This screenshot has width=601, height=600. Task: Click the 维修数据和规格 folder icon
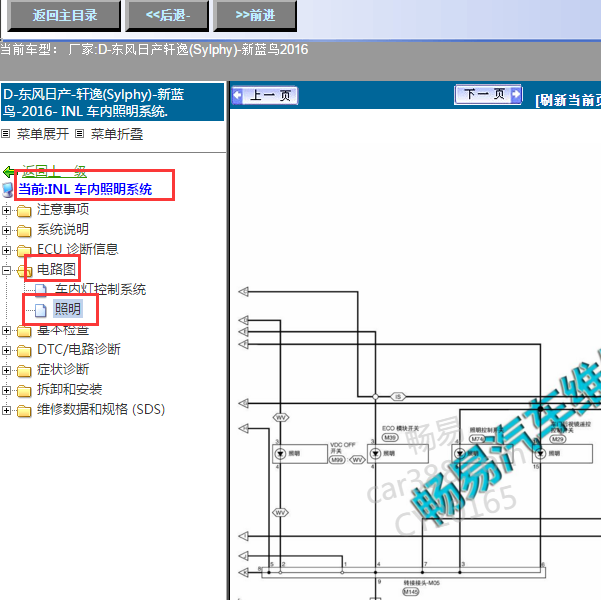click(x=24, y=410)
